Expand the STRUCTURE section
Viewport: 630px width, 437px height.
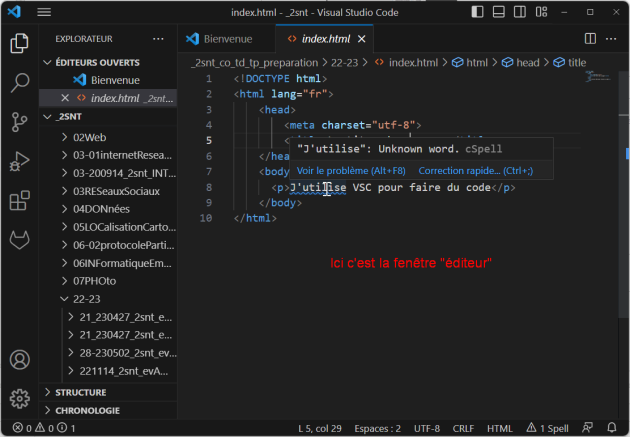[x=80, y=392]
